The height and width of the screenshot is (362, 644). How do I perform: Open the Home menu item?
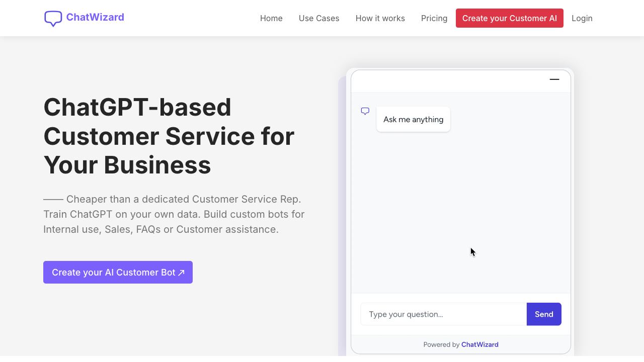271,18
